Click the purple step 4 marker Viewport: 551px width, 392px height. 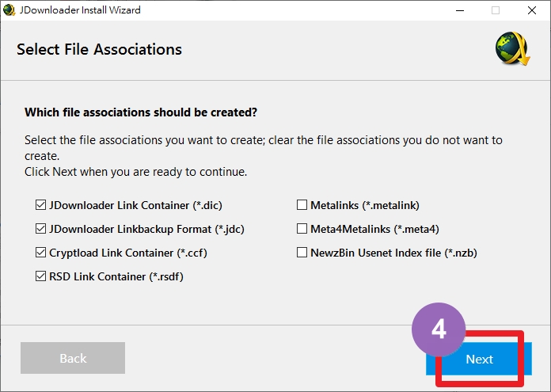point(439,329)
